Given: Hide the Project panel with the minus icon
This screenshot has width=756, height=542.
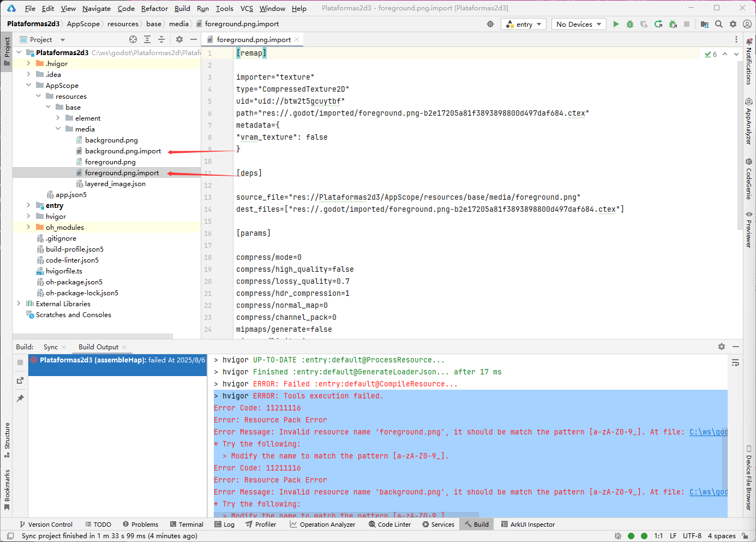Looking at the screenshot, I should pyautogui.click(x=193, y=39).
